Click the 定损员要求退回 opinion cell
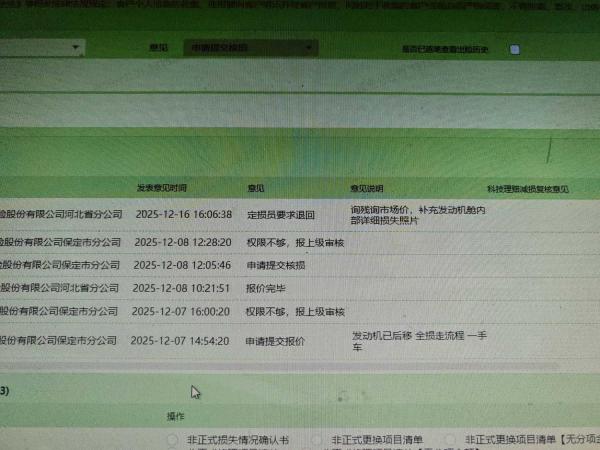This screenshot has height=450, width=600. click(x=281, y=215)
